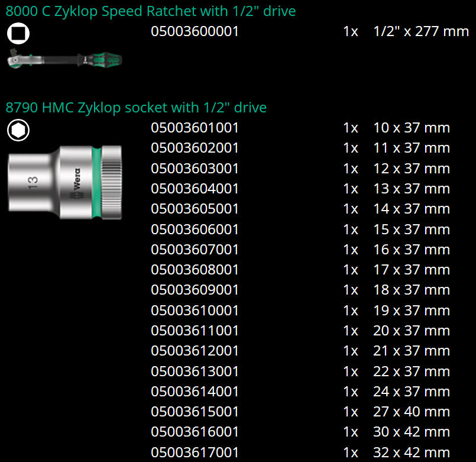Select article number 05003606001
Image resolution: width=476 pixels, height=462 pixels.
(x=195, y=230)
